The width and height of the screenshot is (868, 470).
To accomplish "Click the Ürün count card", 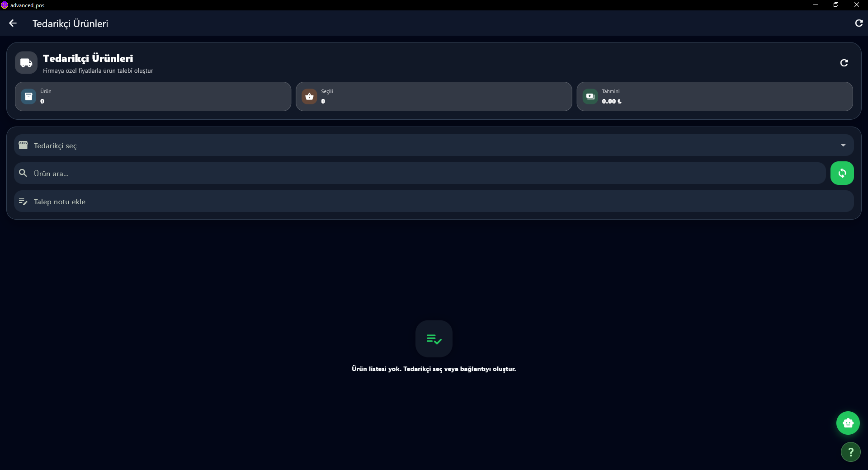I will tap(153, 96).
